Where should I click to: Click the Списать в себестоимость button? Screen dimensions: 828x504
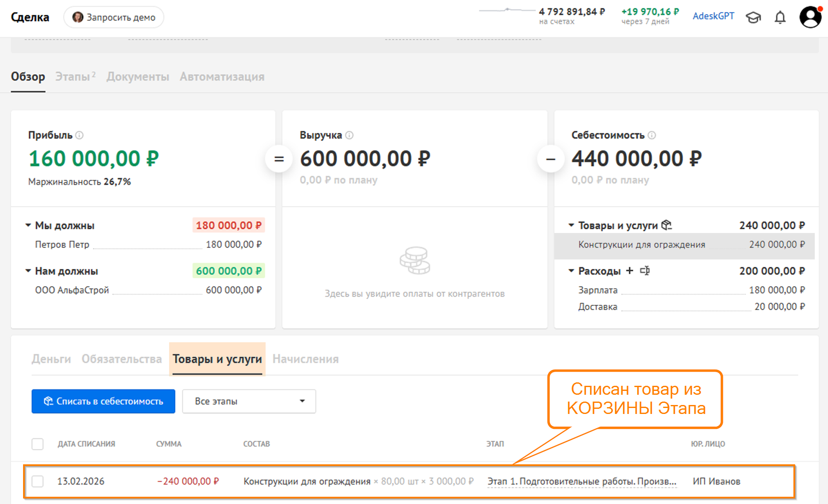click(103, 401)
